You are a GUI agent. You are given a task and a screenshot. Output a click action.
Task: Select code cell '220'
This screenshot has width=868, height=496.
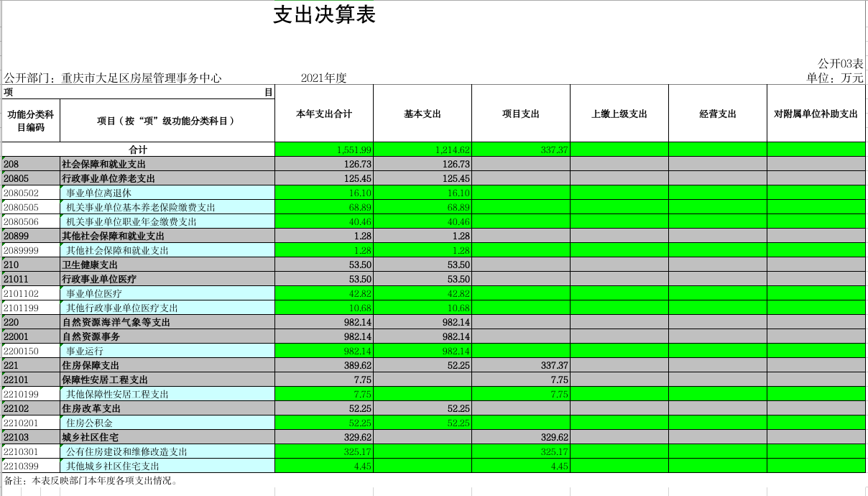pos(31,322)
